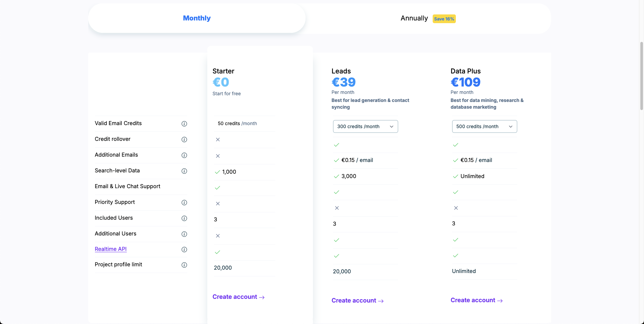Click Leads priority support cross icon

click(x=337, y=208)
